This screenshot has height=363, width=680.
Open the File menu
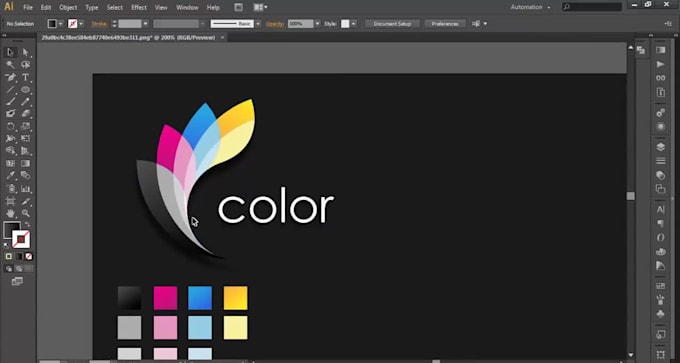point(28,7)
